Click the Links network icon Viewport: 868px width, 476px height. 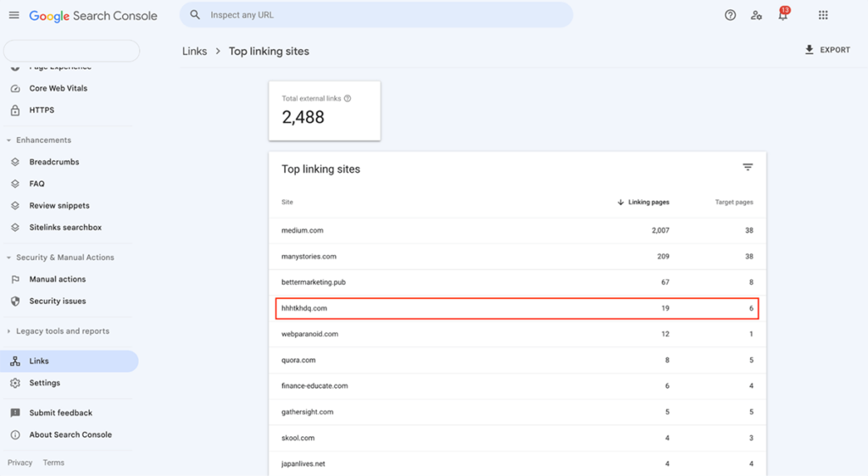tap(15, 361)
